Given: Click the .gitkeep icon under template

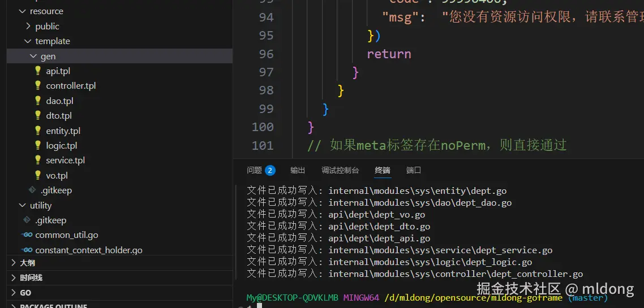Looking at the screenshot, I should coord(32,190).
